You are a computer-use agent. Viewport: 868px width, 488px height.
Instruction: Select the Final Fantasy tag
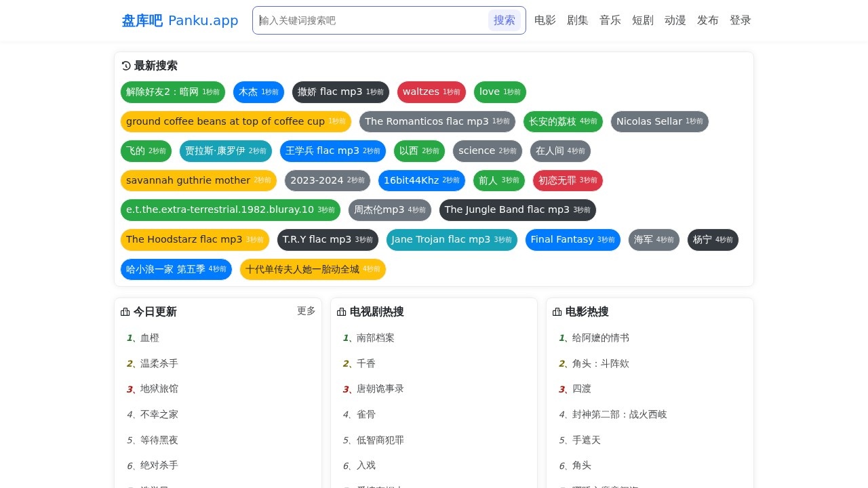[573, 240]
